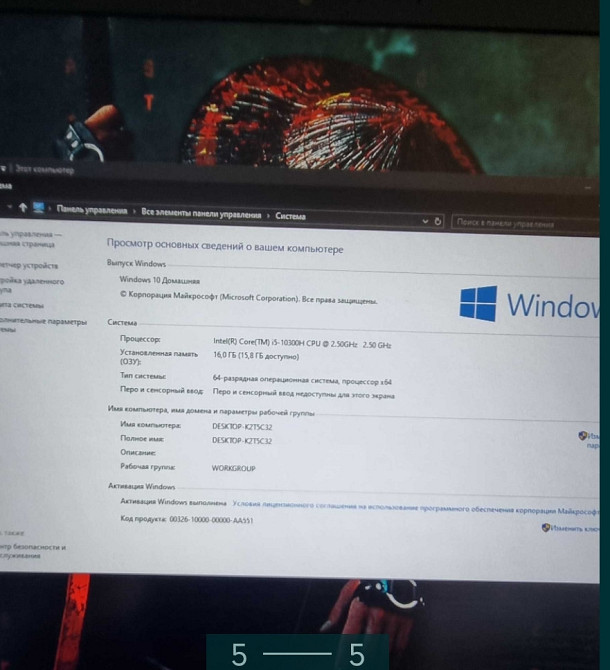The width and height of the screenshot is (610, 670).
Task: Open the license agreement terms link
Action: (x=415, y=508)
